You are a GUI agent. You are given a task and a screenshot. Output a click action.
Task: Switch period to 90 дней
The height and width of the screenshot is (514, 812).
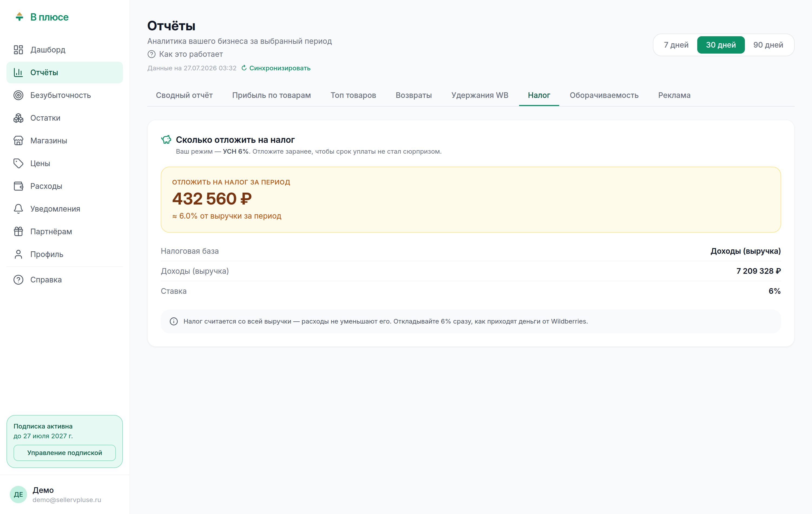coord(768,45)
